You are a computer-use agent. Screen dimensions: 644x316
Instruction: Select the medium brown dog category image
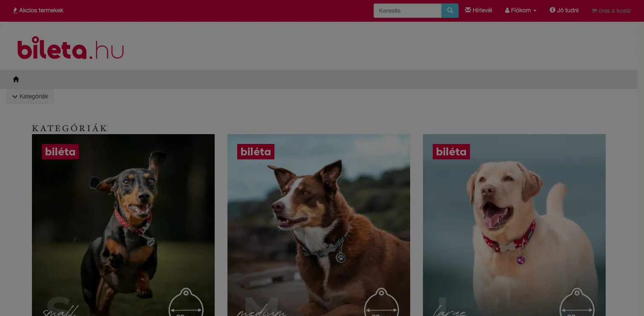[x=319, y=225]
